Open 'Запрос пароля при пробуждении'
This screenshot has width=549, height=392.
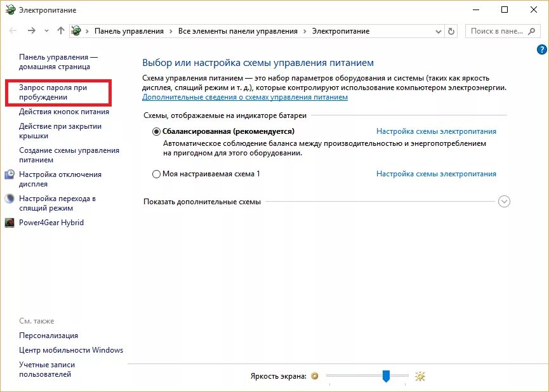pos(53,93)
